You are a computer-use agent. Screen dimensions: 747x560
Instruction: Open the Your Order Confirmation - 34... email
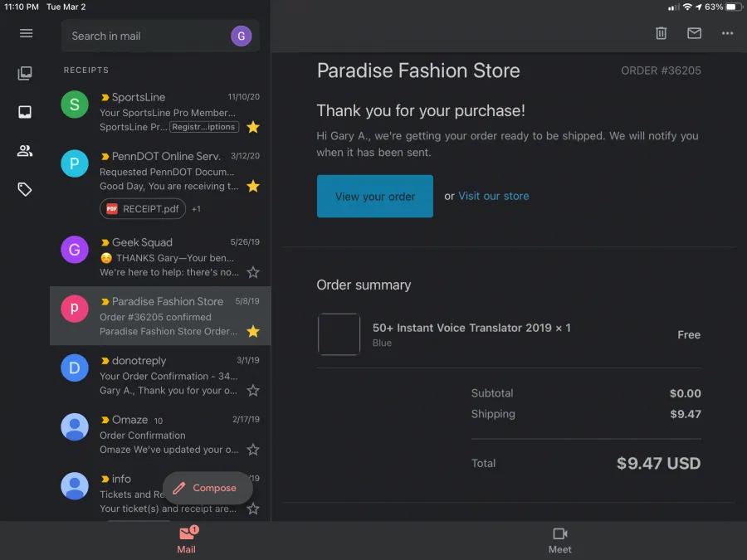coord(160,375)
